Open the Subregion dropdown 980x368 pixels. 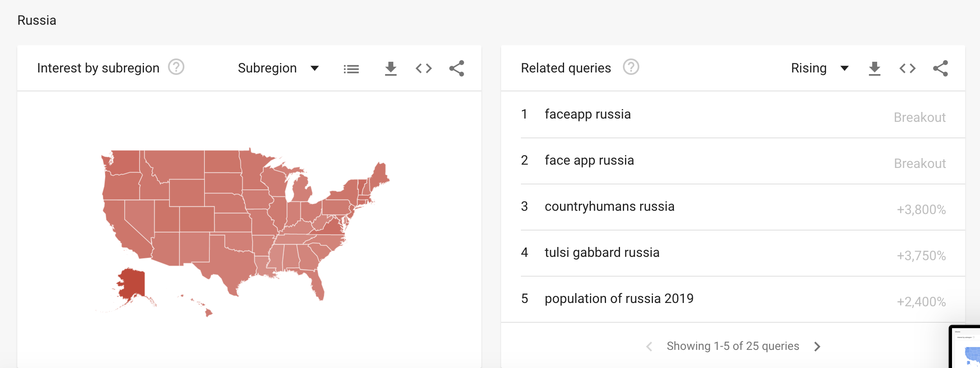(x=278, y=68)
